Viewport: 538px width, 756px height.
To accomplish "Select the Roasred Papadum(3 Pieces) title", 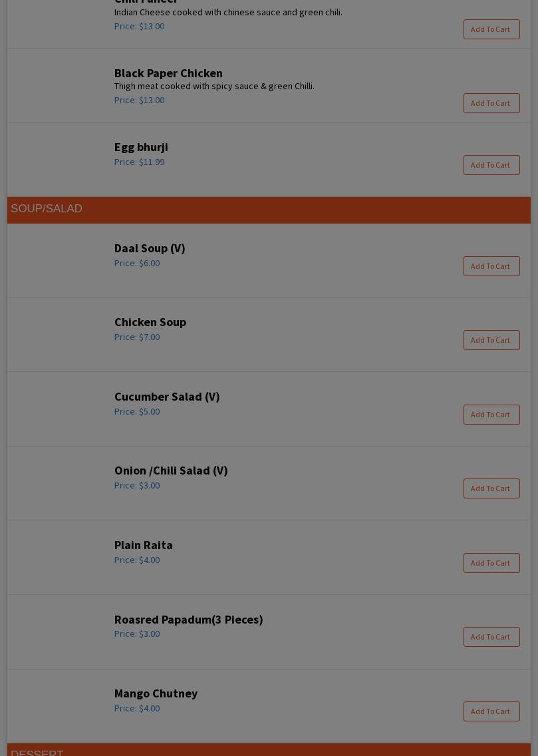I will (188, 620).
